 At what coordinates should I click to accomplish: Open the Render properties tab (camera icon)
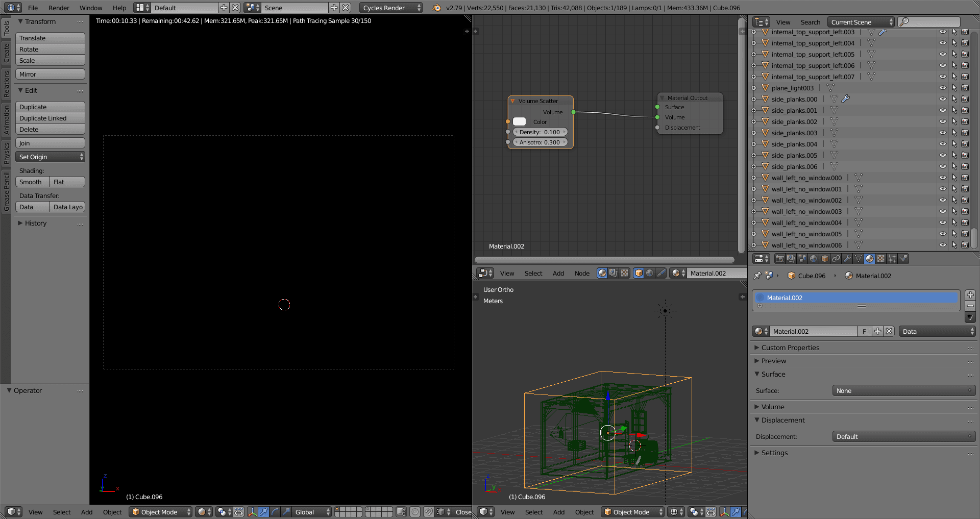[x=779, y=259]
